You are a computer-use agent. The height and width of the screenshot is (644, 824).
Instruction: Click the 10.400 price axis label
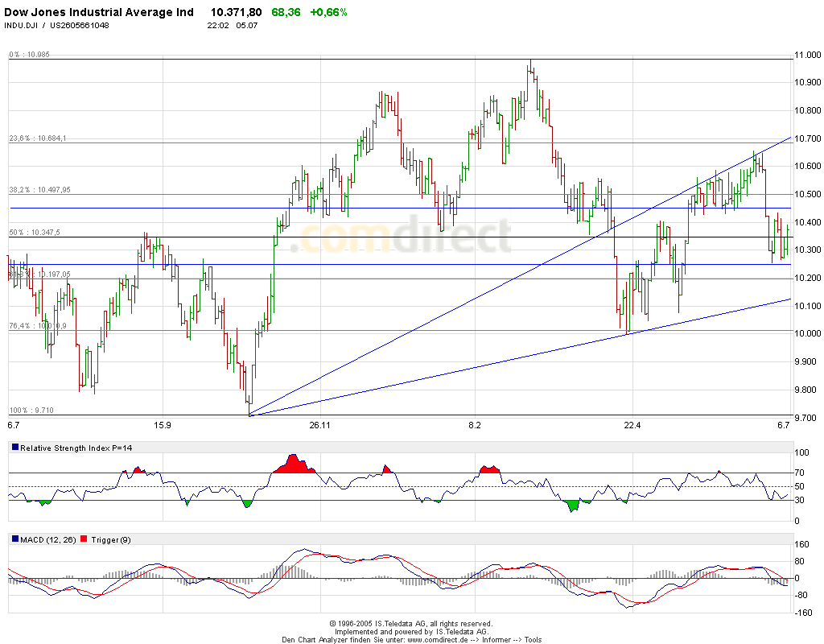[x=807, y=222]
